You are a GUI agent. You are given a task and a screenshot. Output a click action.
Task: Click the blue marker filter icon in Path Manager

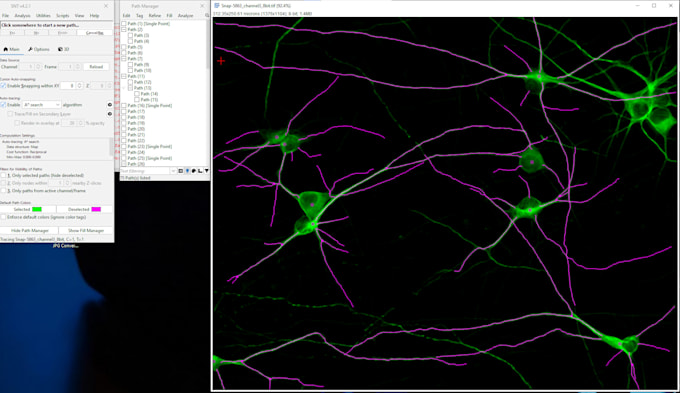point(187,171)
